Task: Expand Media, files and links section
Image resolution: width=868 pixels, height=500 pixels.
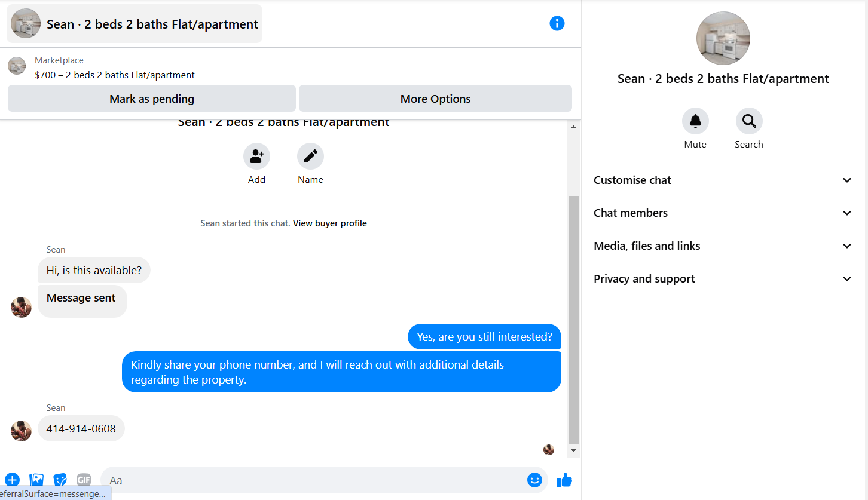Action: pyautogui.click(x=723, y=246)
